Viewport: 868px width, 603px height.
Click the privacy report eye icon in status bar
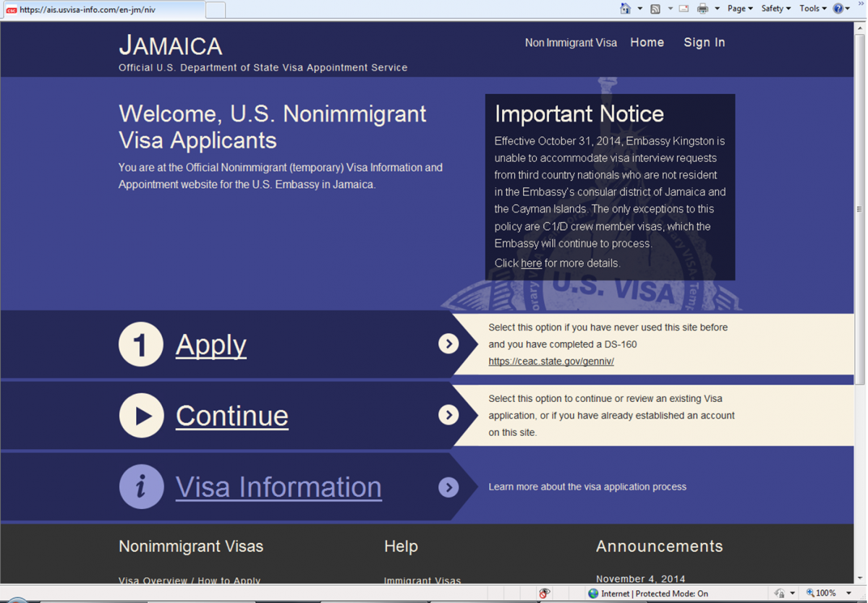pyautogui.click(x=544, y=594)
